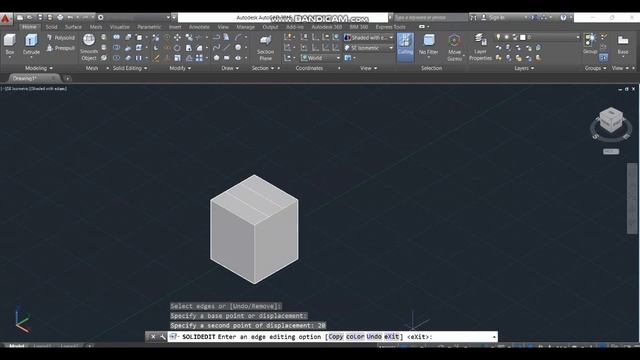This screenshot has width=640, height=360.
Task: Click the viewport controls label SE Isometric
Action: (x=16, y=89)
